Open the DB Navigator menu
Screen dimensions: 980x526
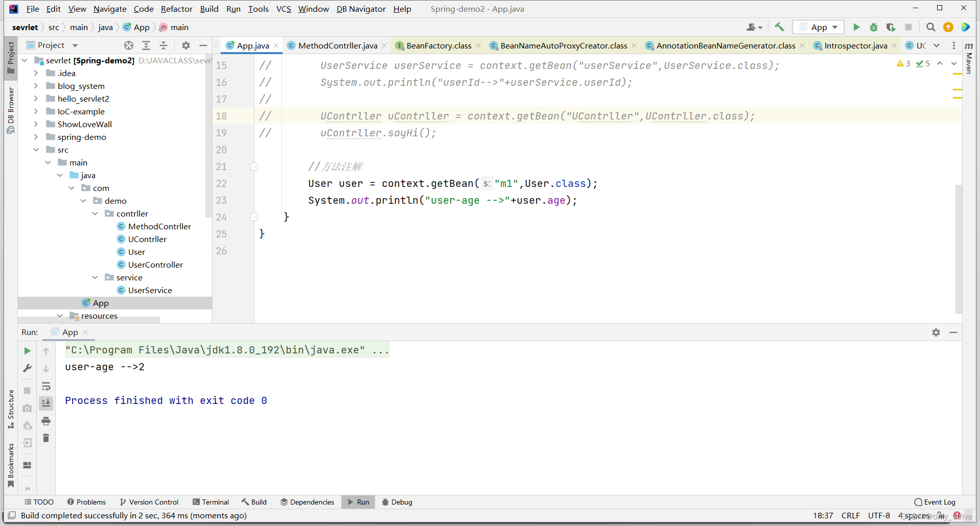[361, 9]
